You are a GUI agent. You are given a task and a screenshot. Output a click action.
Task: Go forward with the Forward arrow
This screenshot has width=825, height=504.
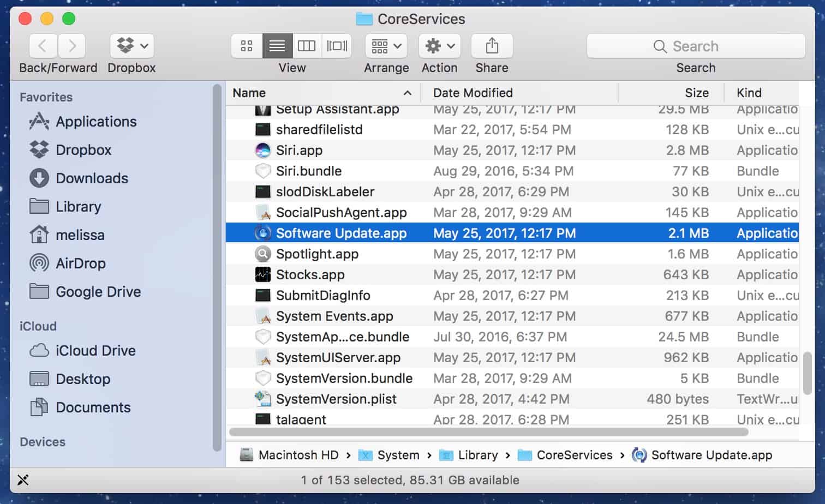point(71,46)
